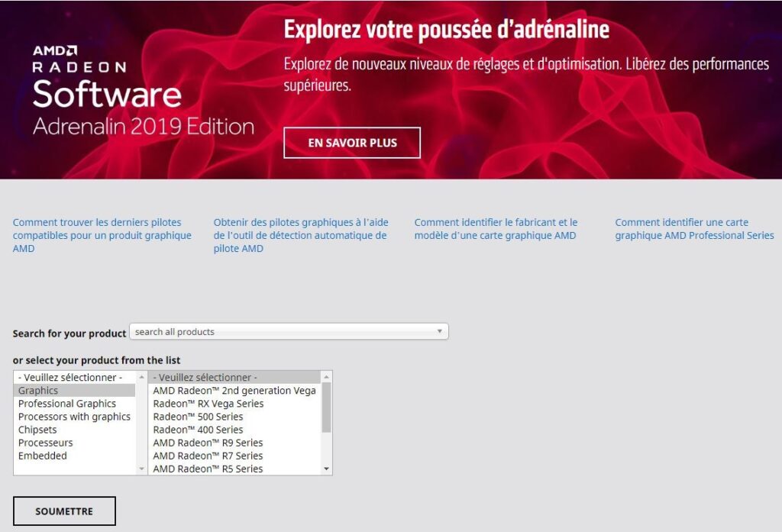Choose Radeon 400 Series
The height and width of the screenshot is (532, 782).
coord(235,429)
